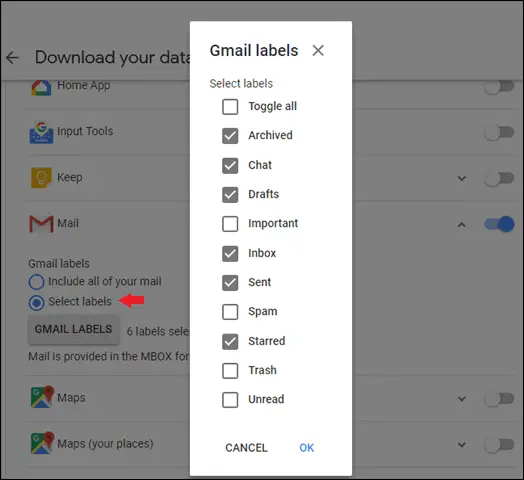This screenshot has width=524, height=480.
Task: Check the Spam label
Action: pos(230,312)
